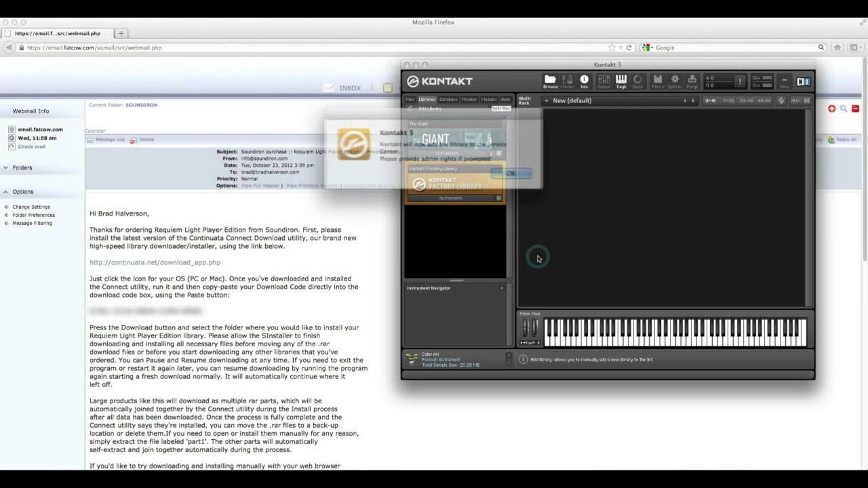Viewport: 868px width, 488px height.
Task: Open the Quick-load browser
Action: point(637,82)
